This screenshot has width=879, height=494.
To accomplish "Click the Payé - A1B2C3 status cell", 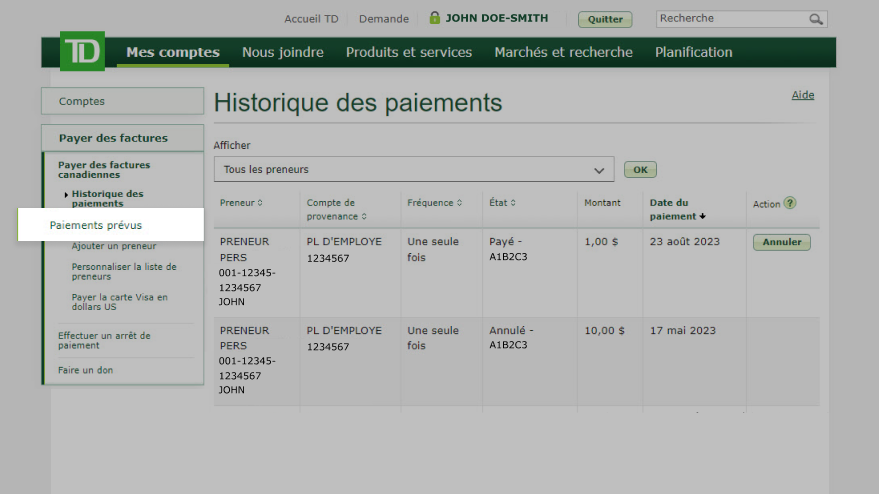I will pos(508,249).
